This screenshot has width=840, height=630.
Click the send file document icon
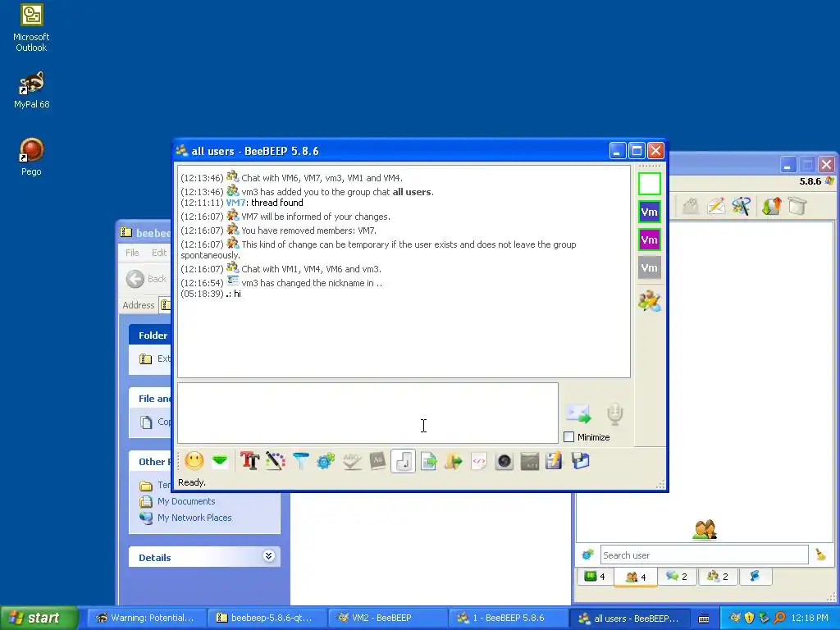pyautogui.click(x=428, y=461)
